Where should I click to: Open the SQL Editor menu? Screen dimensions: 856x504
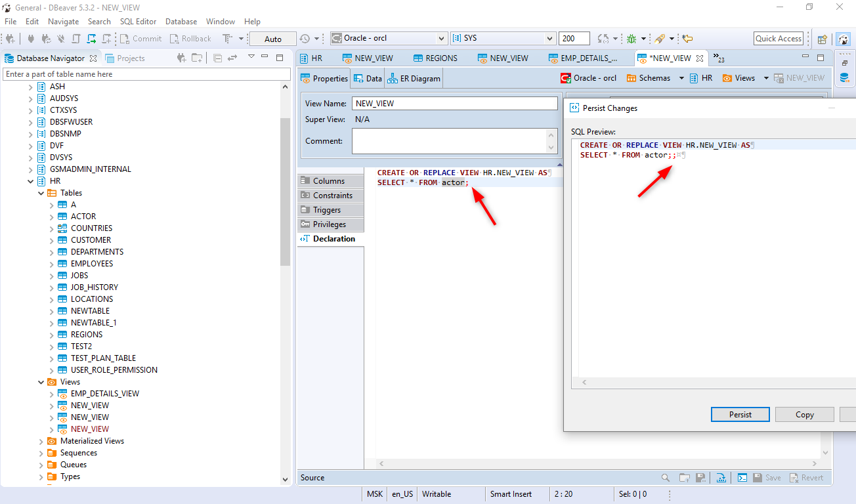[x=139, y=21]
